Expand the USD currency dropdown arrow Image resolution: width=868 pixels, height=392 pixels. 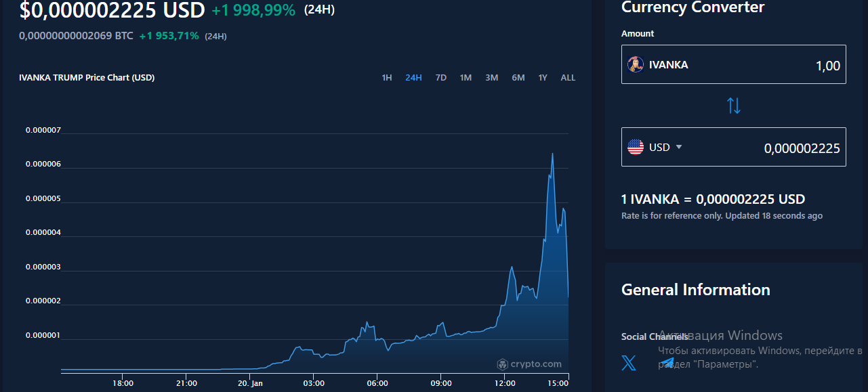coord(679,147)
